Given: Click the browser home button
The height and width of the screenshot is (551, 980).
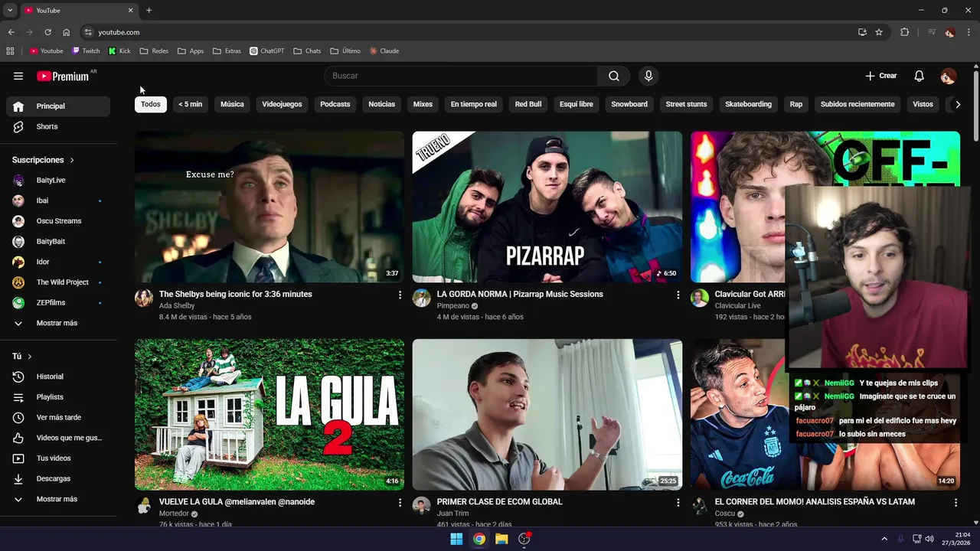Looking at the screenshot, I should 67,32.
